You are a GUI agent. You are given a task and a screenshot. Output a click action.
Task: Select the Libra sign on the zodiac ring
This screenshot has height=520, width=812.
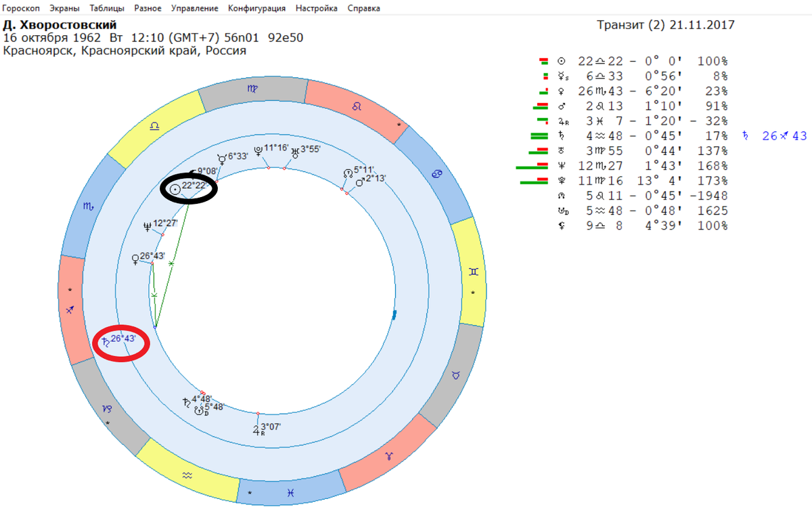click(156, 126)
